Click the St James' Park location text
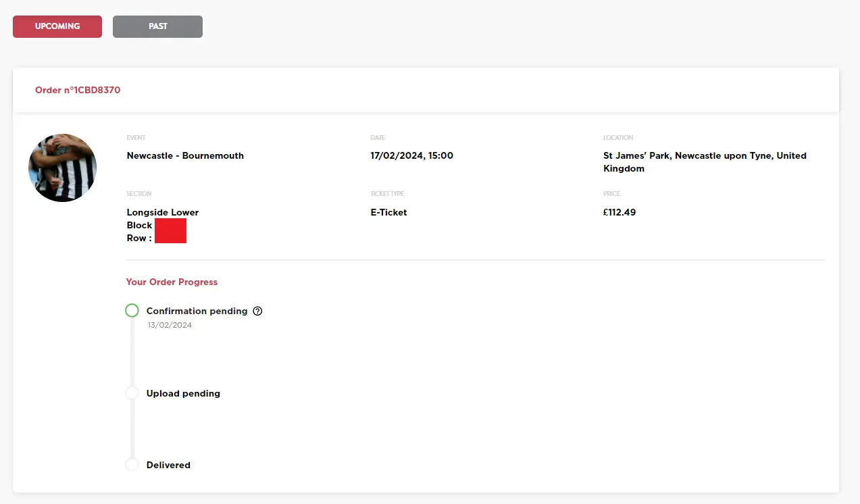 (705, 162)
